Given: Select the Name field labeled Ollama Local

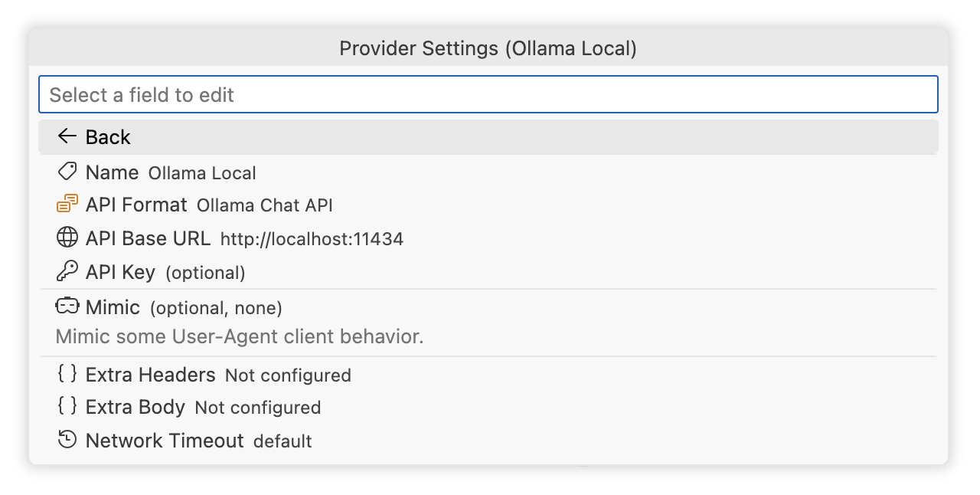Looking at the screenshot, I should pyautogui.click(x=112, y=172).
